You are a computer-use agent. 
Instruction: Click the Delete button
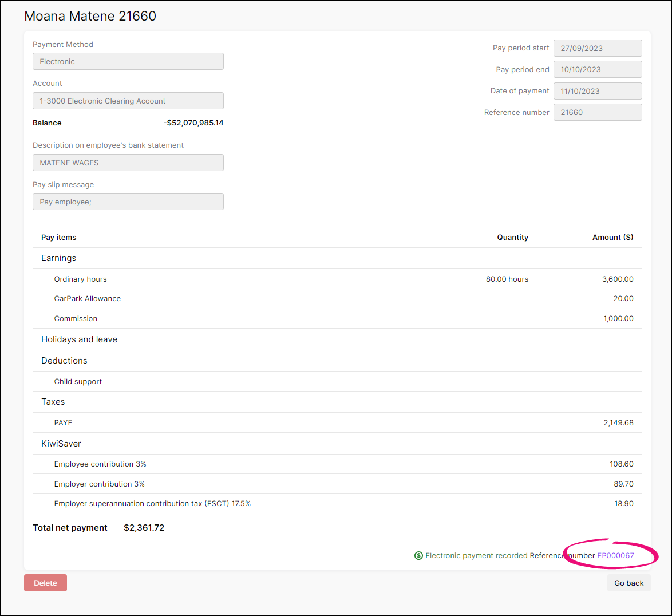45,582
